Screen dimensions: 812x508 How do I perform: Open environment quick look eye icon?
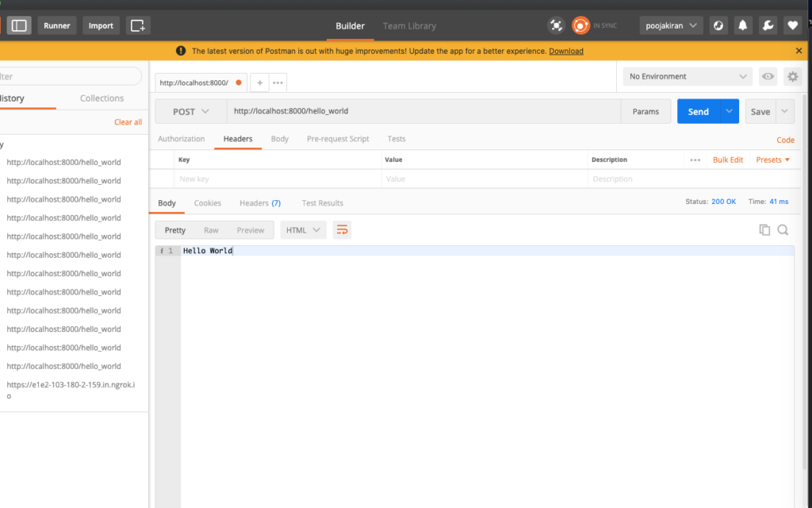point(767,76)
